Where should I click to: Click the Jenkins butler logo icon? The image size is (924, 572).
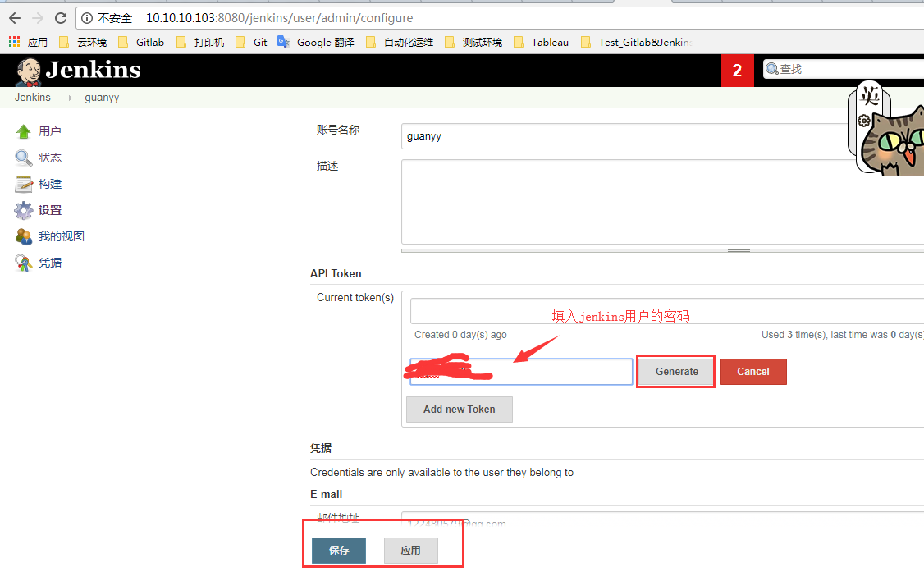(x=28, y=72)
